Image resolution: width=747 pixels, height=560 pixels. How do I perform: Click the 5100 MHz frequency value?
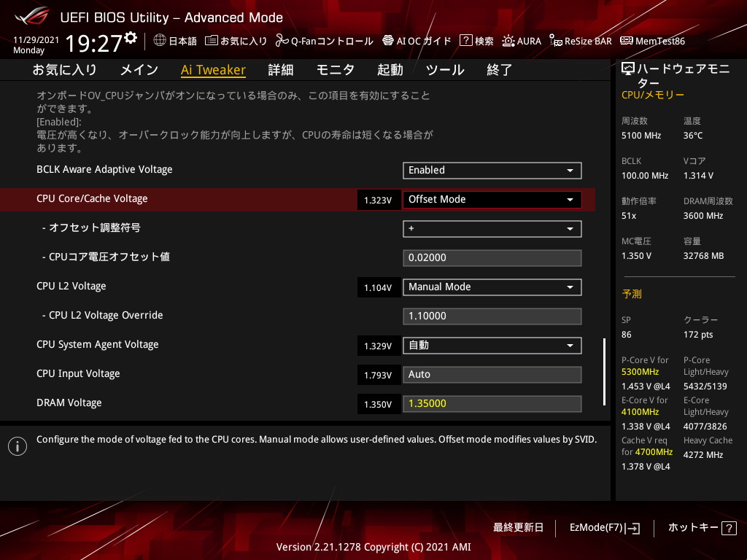tap(641, 136)
